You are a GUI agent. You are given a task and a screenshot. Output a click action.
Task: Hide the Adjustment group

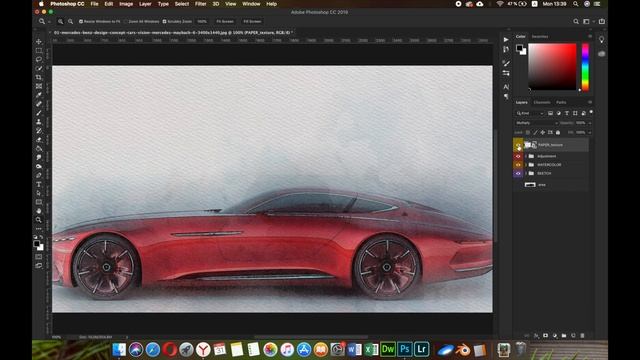click(x=518, y=156)
